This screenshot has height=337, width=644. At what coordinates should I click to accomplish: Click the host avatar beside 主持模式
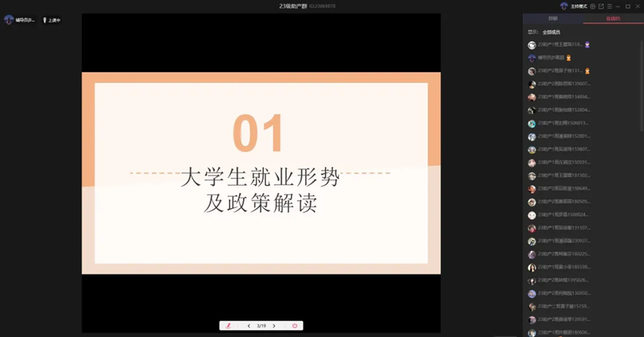point(563,6)
